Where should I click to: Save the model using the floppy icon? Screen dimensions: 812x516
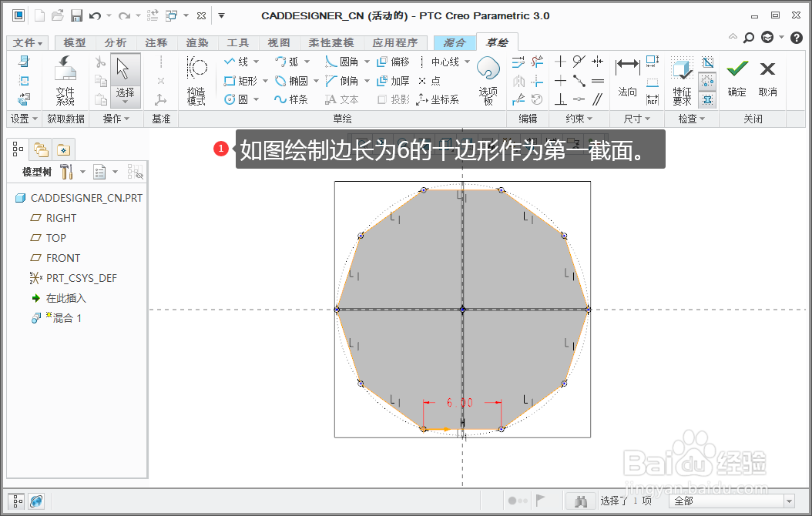(x=76, y=15)
